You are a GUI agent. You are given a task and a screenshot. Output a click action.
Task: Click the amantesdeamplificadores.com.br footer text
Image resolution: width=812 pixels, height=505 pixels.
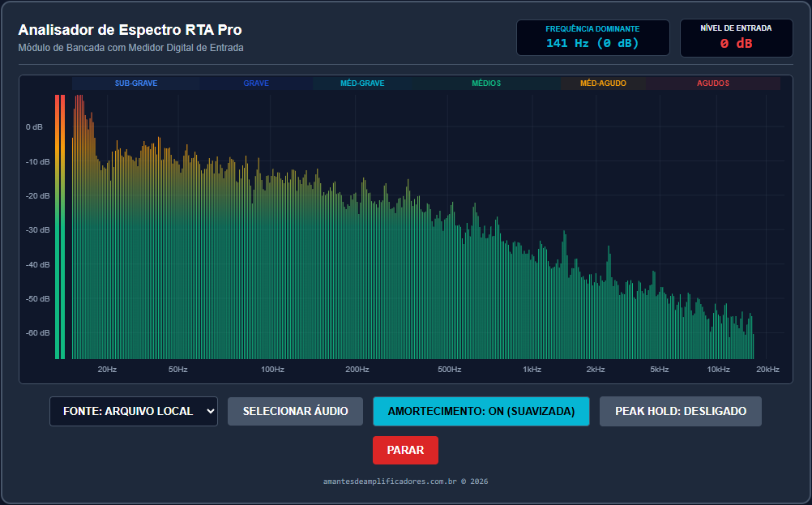click(405, 481)
